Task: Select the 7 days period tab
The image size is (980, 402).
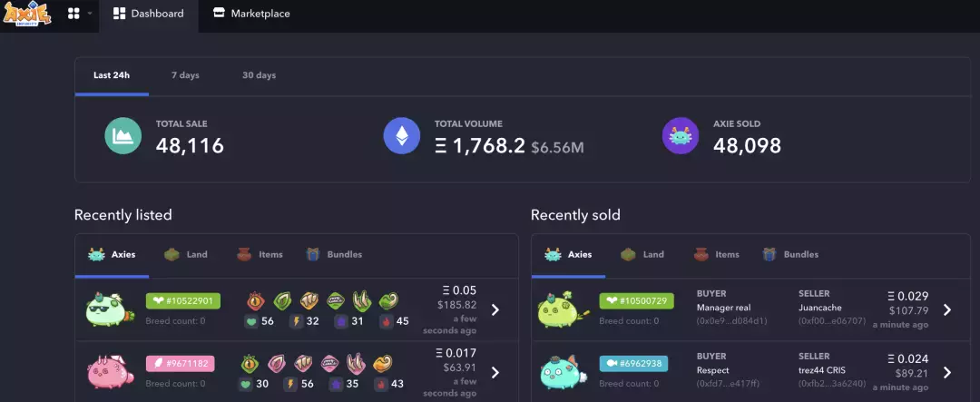Action: point(186,75)
